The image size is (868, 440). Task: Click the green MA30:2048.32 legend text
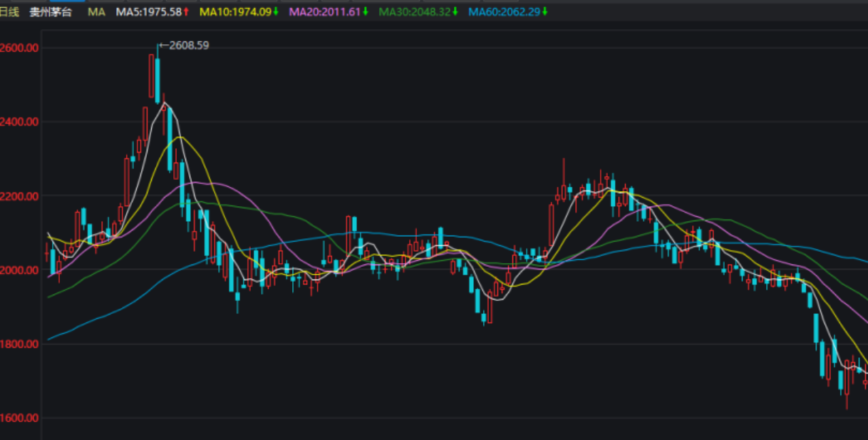click(x=415, y=12)
